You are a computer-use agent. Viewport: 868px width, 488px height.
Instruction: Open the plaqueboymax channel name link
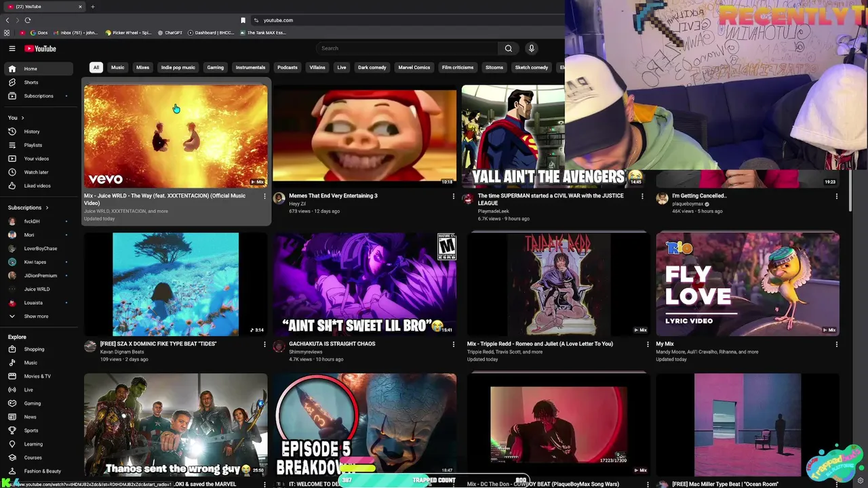point(688,204)
